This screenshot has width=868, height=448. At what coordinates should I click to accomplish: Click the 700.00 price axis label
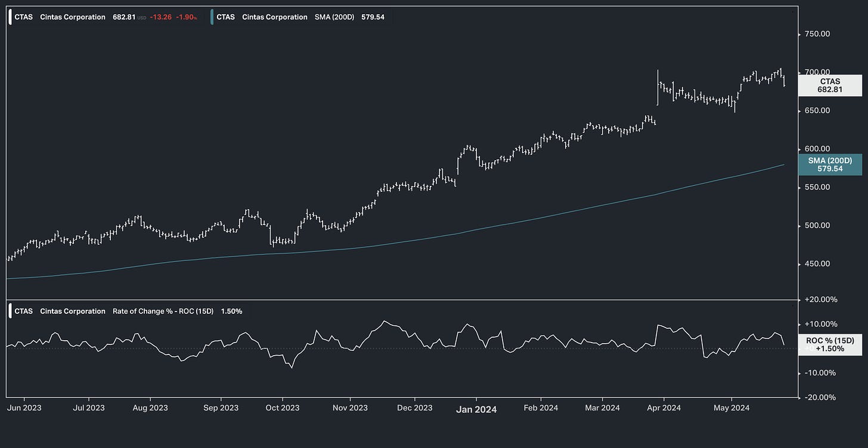click(x=817, y=72)
